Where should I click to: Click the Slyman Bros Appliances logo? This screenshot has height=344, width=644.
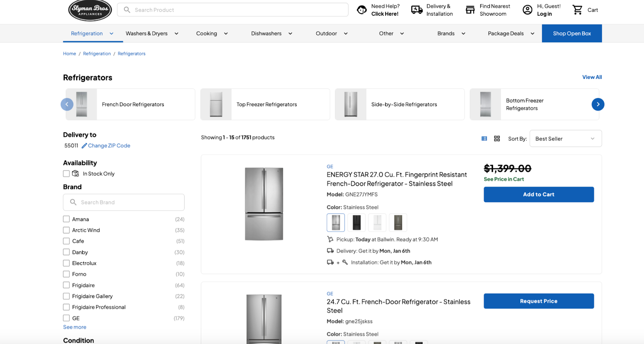click(x=90, y=10)
